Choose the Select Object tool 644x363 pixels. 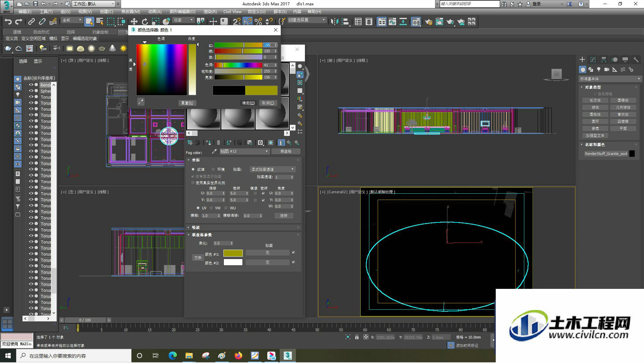(89, 22)
